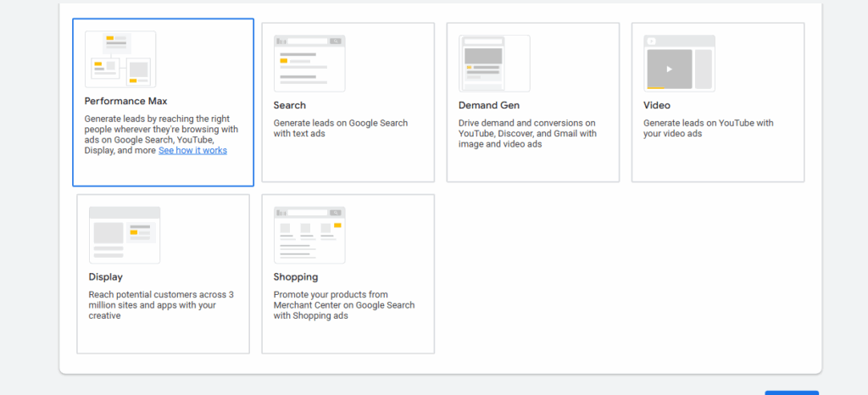Choose the Display campaign type card

tap(164, 274)
